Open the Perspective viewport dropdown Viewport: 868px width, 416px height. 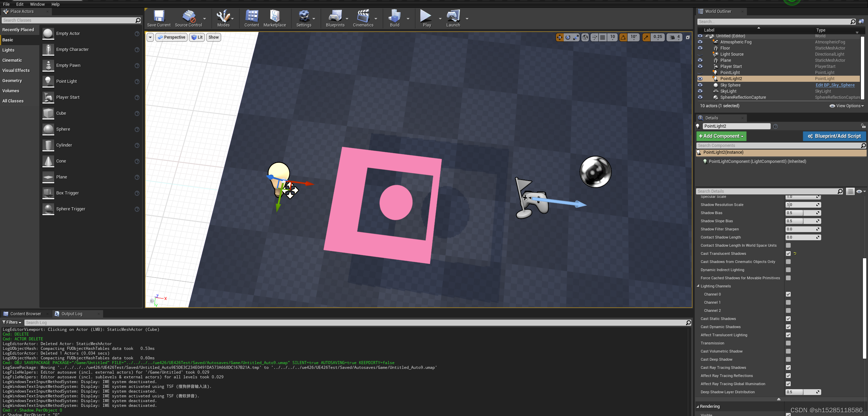coord(171,37)
